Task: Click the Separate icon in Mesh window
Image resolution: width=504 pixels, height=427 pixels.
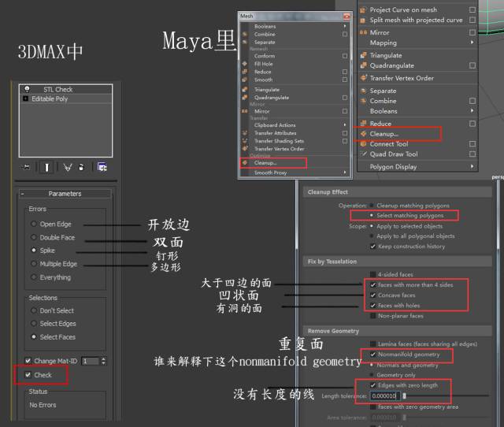Action: (245, 42)
